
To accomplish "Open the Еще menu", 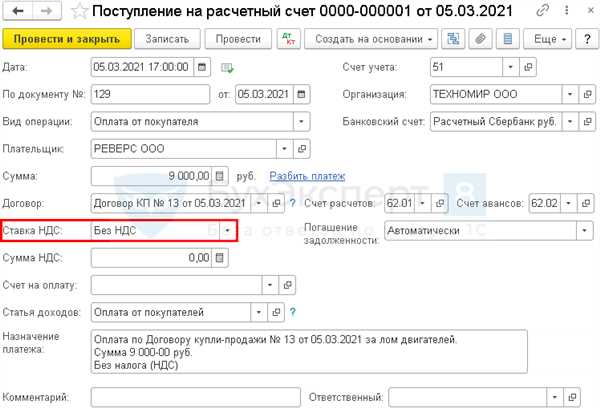I will [x=547, y=39].
